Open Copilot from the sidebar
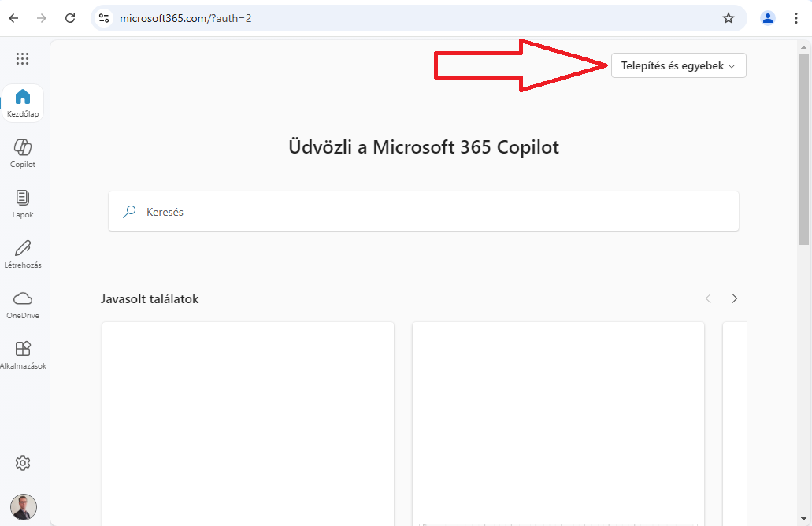The height and width of the screenshot is (526, 812). (x=23, y=154)
